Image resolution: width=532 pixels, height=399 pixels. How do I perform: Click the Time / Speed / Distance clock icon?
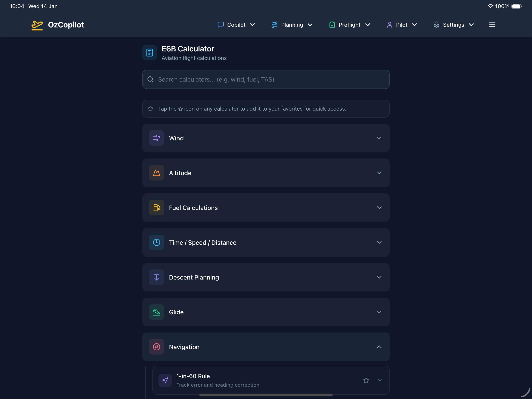tap(157, 242)
